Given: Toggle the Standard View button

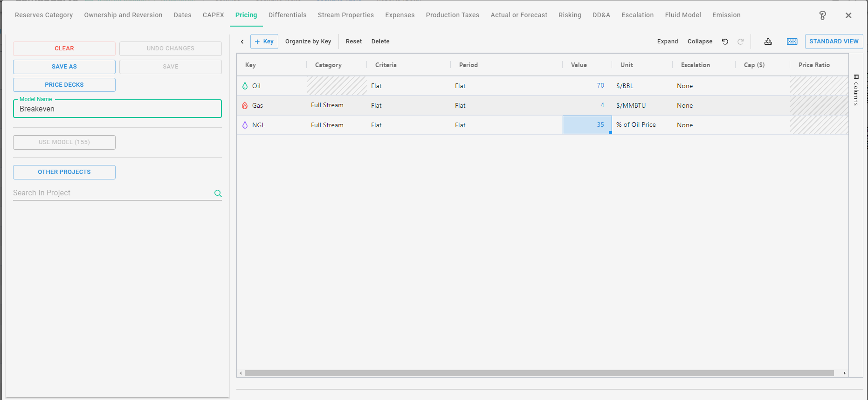Looking at the screenshot, I should click(x=834, y=41).
